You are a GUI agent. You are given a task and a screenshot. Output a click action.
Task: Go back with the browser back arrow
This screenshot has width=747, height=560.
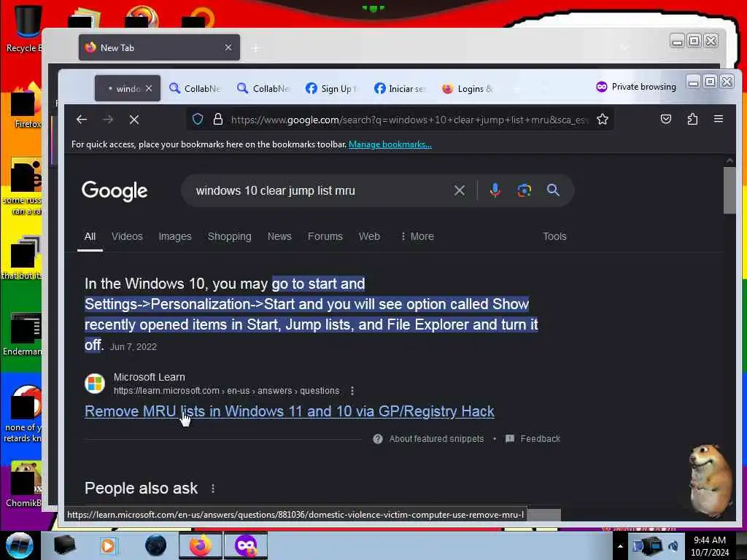coord(82,120)
